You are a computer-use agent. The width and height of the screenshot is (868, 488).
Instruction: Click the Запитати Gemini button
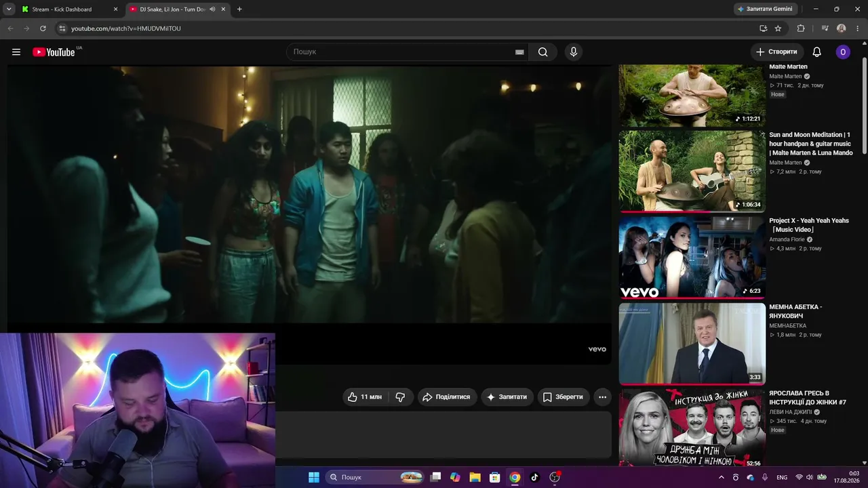point(766,9)
